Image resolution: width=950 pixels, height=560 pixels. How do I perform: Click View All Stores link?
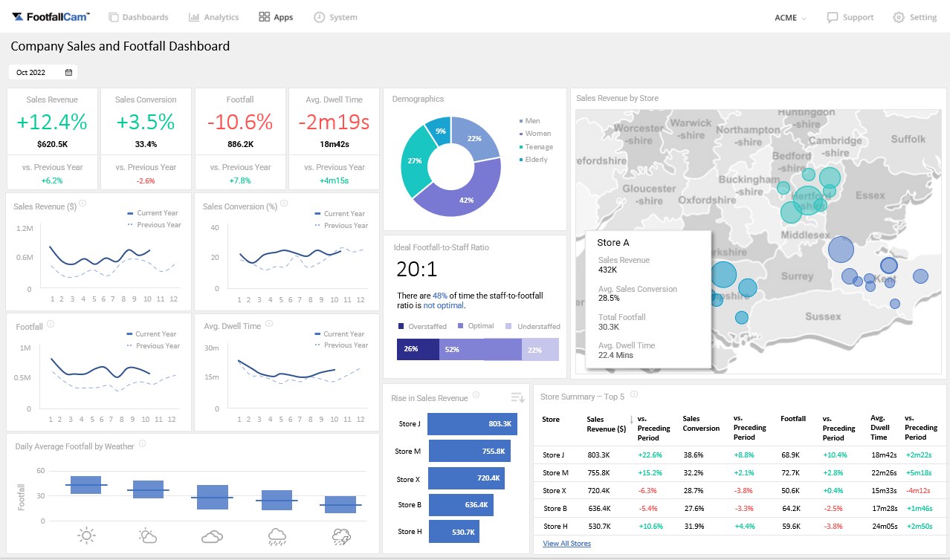pos(566,544)
